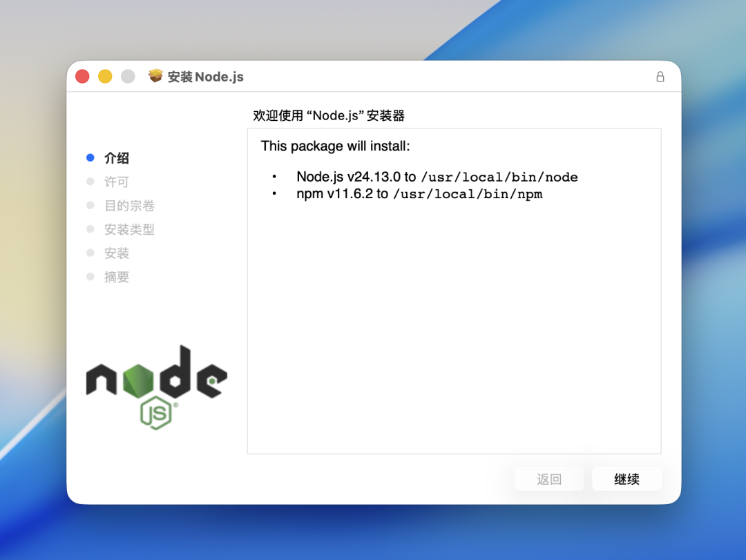
Task: Click the gray dot next to 摘要
Action: coord(90,277)
